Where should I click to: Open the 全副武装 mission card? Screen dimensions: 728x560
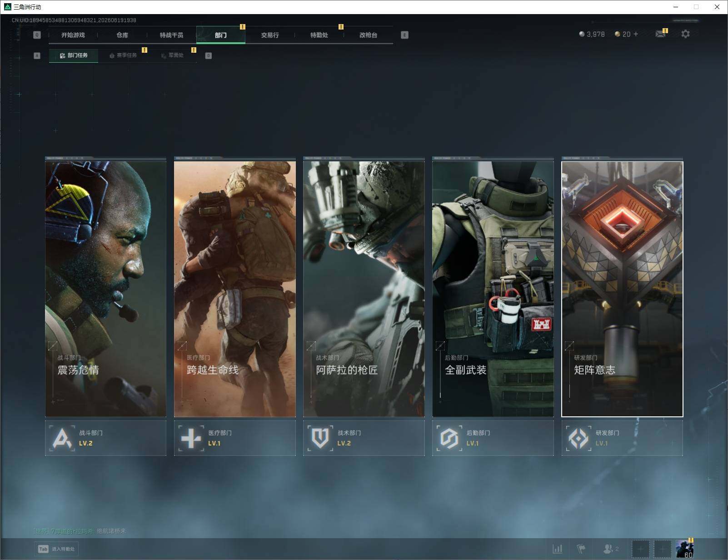pos(493,289)
